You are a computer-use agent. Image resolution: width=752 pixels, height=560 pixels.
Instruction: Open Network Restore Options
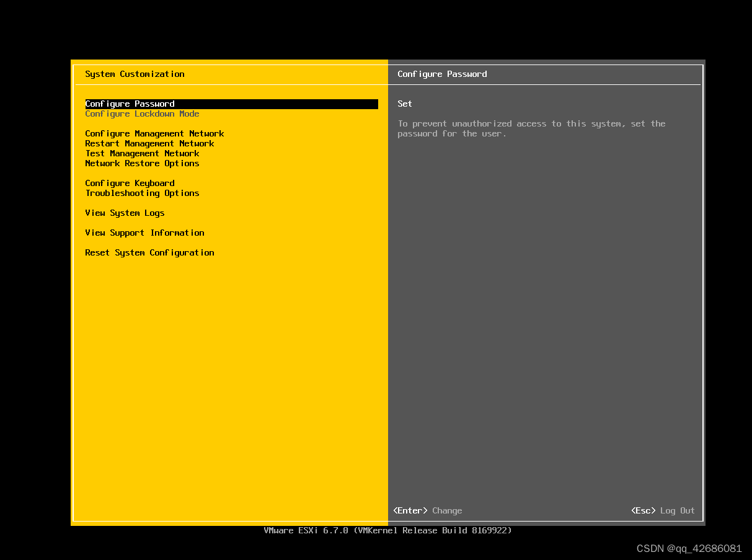pyautogui.click(x=142, y=164)
